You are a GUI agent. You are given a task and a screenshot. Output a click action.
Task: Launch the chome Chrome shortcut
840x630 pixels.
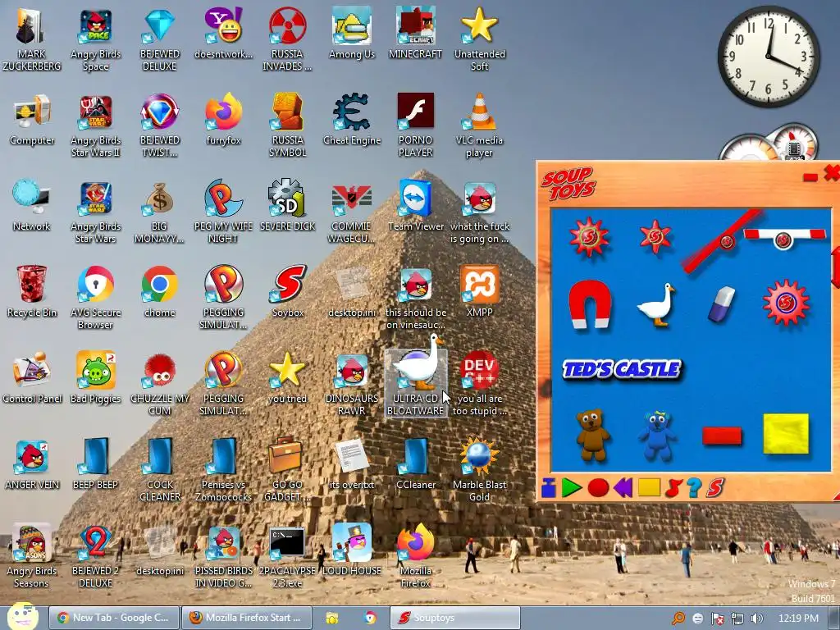(160, 292)
